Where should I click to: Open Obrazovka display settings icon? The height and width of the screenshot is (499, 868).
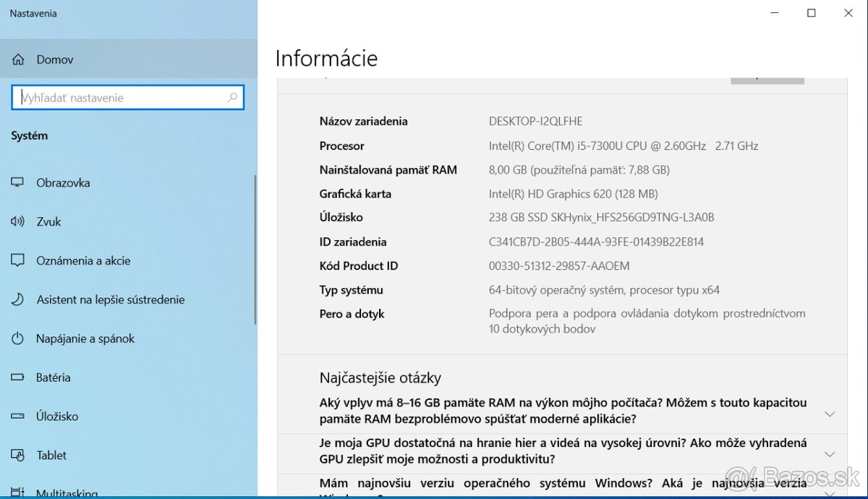17,182
